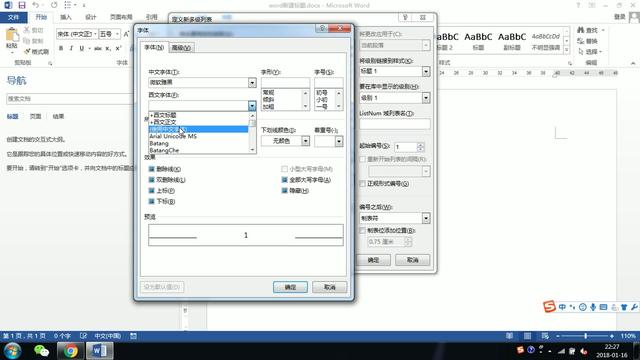Select the highlighted Chinese-font item in the Western font list
The height and width of the screenshot is (360, 640).
[198, 129]
